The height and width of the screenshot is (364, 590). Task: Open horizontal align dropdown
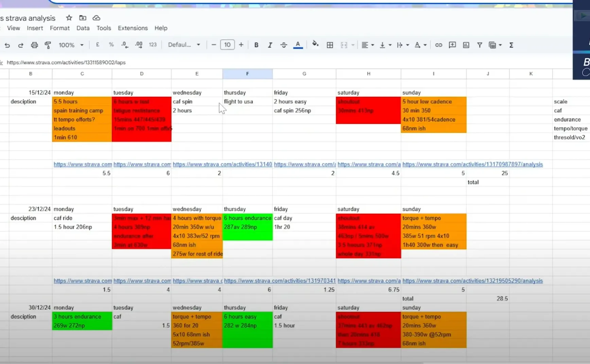pyautogui.click(x=368, y=45)
